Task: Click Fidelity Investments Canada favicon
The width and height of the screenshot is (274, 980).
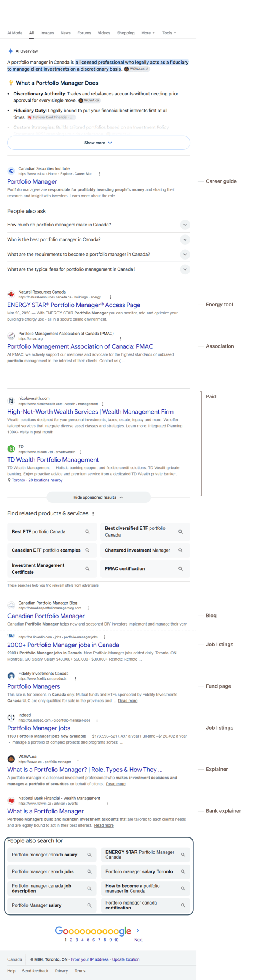Action: coord(11,676)
